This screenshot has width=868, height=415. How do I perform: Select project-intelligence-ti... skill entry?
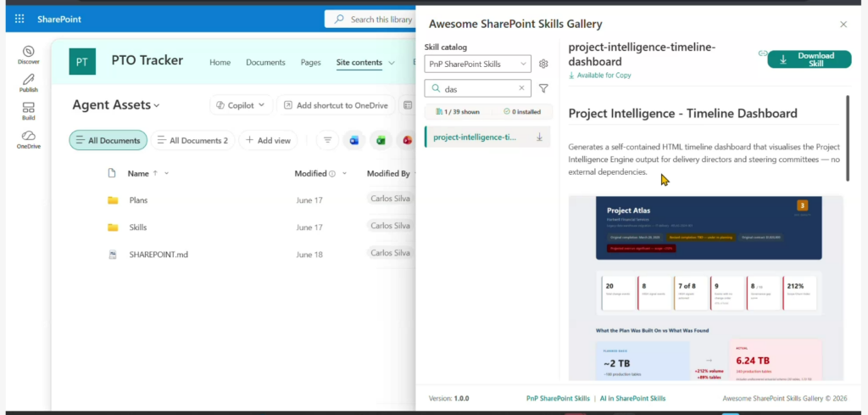[487, 137]
